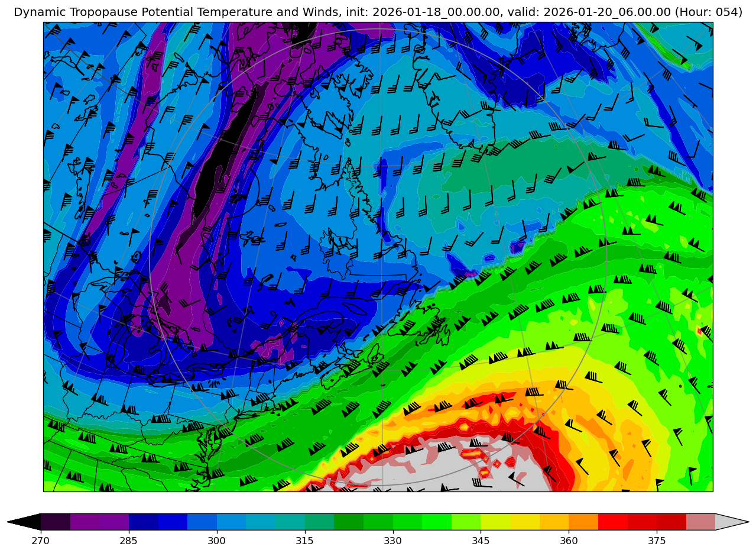Click the 270 colorbar tick label
The image size is (756, 553).
point(41,541)
